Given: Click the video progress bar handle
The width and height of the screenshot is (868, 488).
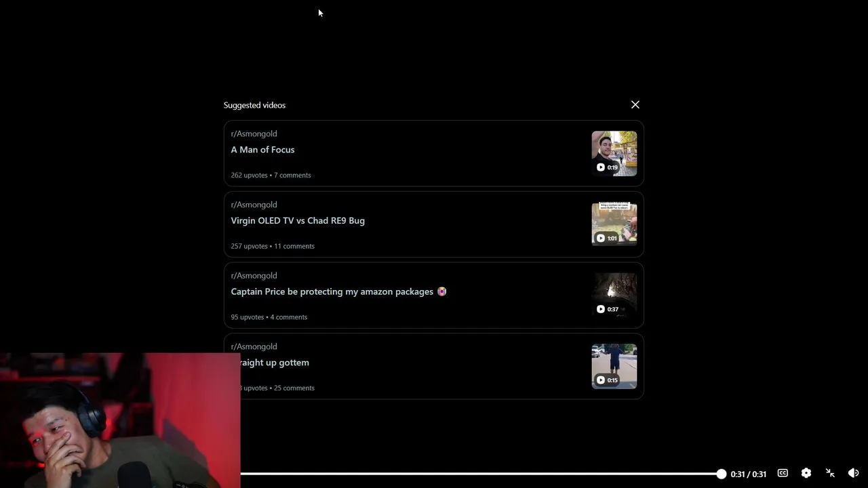Looking at the screenshot, I should pos(721,474).
